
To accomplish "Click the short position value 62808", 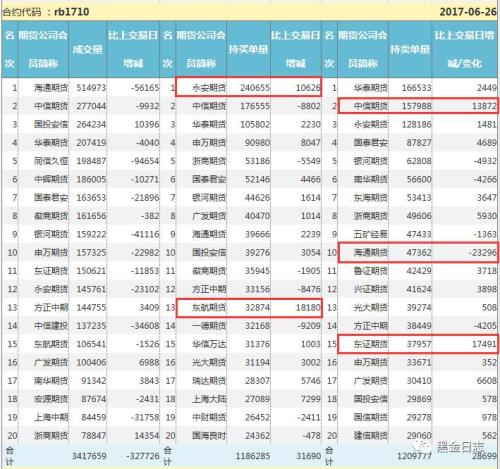I will (419, 161).
